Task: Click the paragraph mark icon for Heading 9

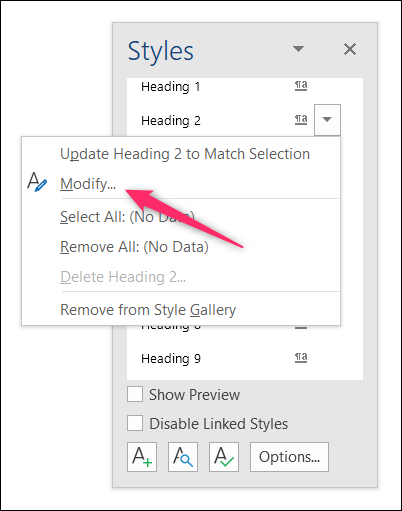Action: (301, 358)
